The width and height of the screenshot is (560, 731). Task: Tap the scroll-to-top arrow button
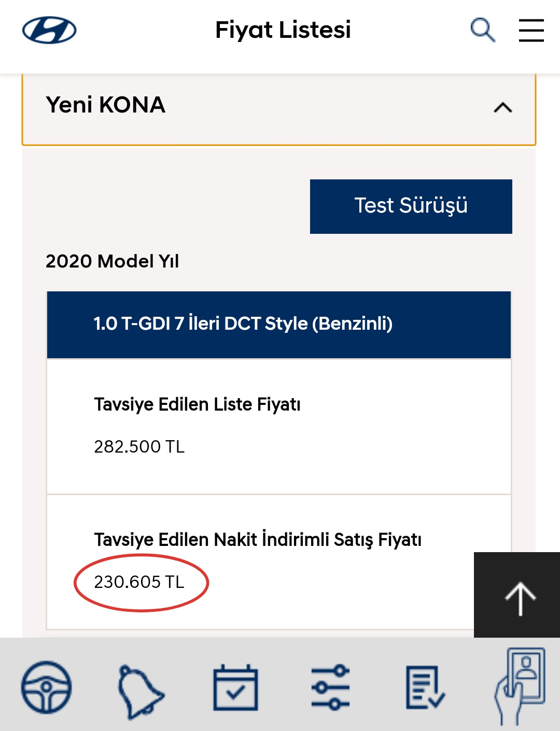pyautogui.click(x=517, y=595)
